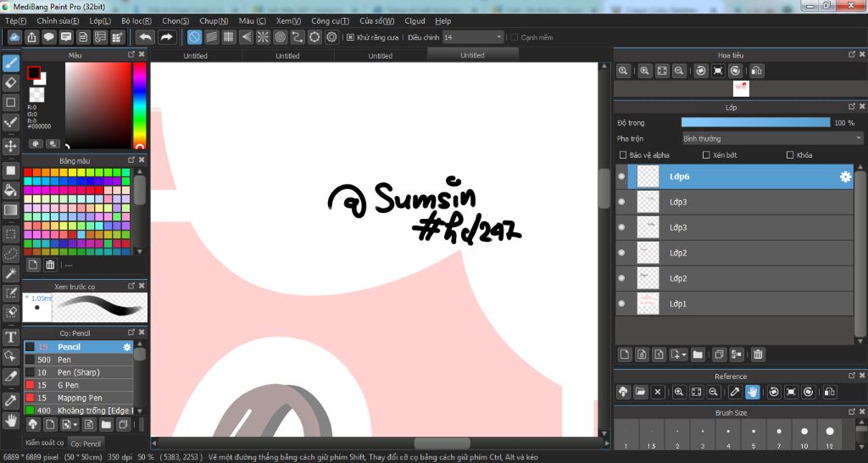Turn snap off with the Snap Off icon

pyautogui.click(x=194, y=37)
